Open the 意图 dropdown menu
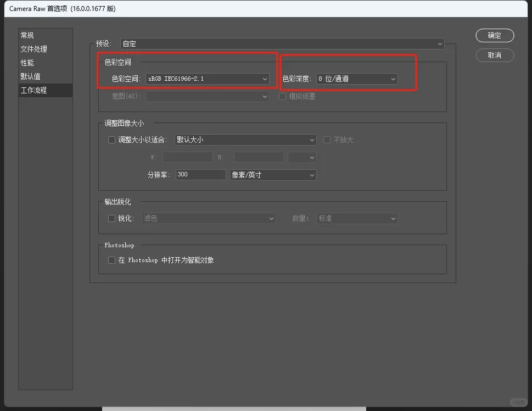Screen dimensions: 532x411 pos(208,96)
